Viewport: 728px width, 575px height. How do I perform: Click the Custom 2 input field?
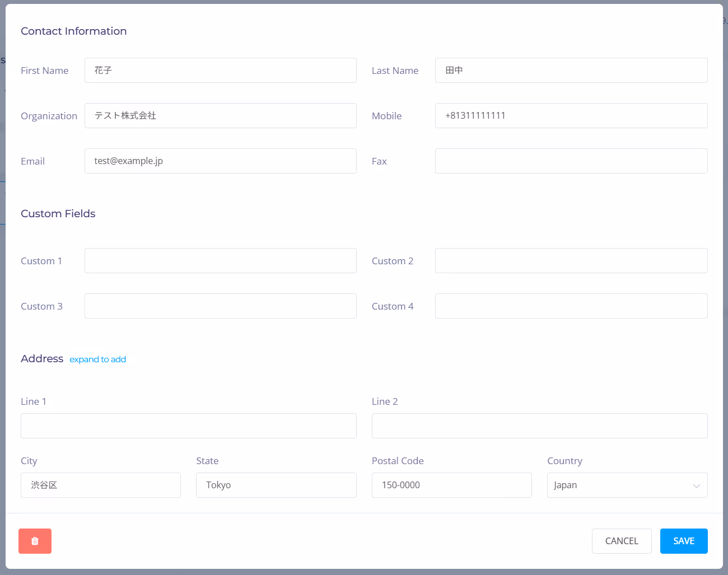coord(571,260)
